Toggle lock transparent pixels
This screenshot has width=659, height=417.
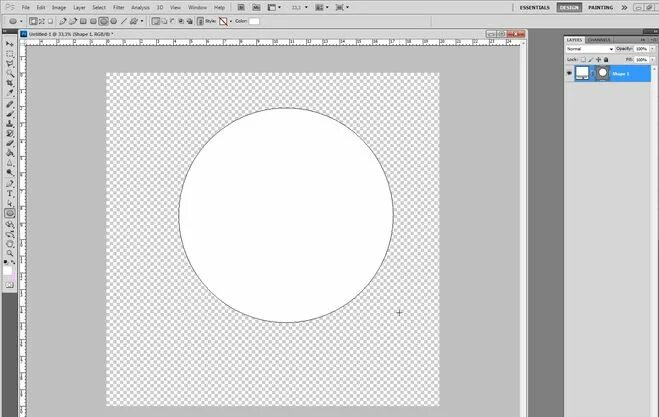pyautogui.click(x=583, y=60)
